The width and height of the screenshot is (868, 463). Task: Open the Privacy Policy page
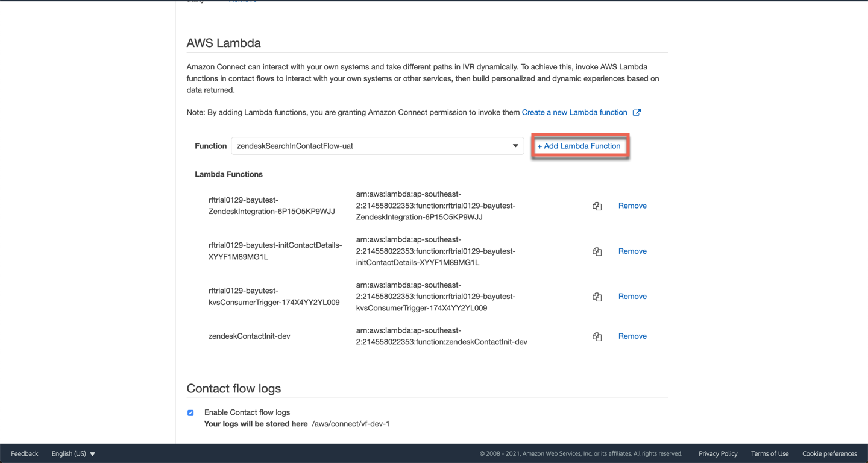(x=718, y=453)
